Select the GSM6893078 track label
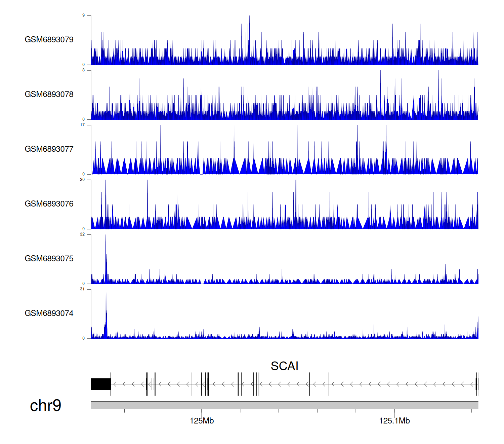The width and height of the screenshot is (504, 444). (49, 95)
